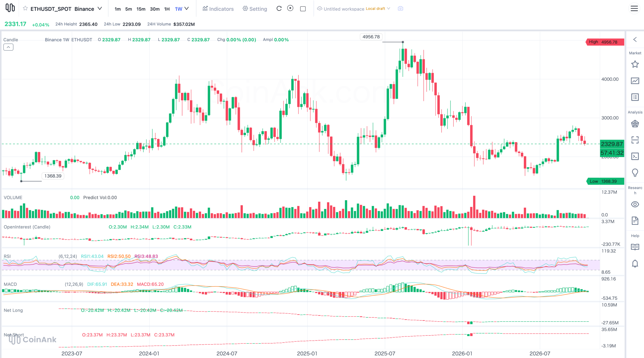Click the Net Long indicator label
The height and width of the screenshot is (358, 644).
click(13, 310)
